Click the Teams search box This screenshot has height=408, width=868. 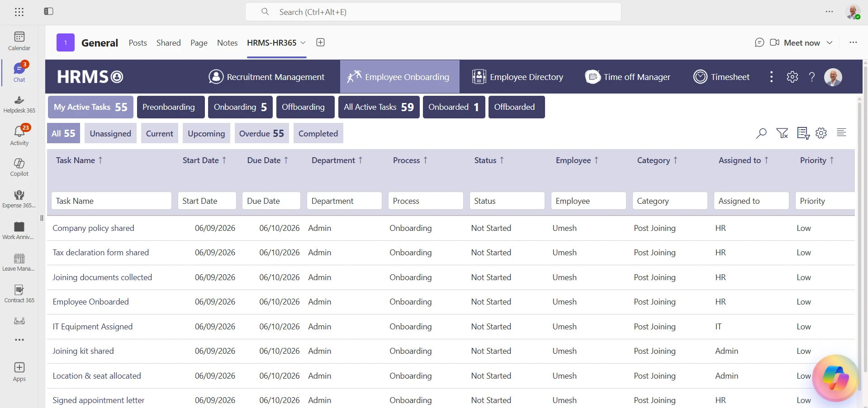click(433, 12)
